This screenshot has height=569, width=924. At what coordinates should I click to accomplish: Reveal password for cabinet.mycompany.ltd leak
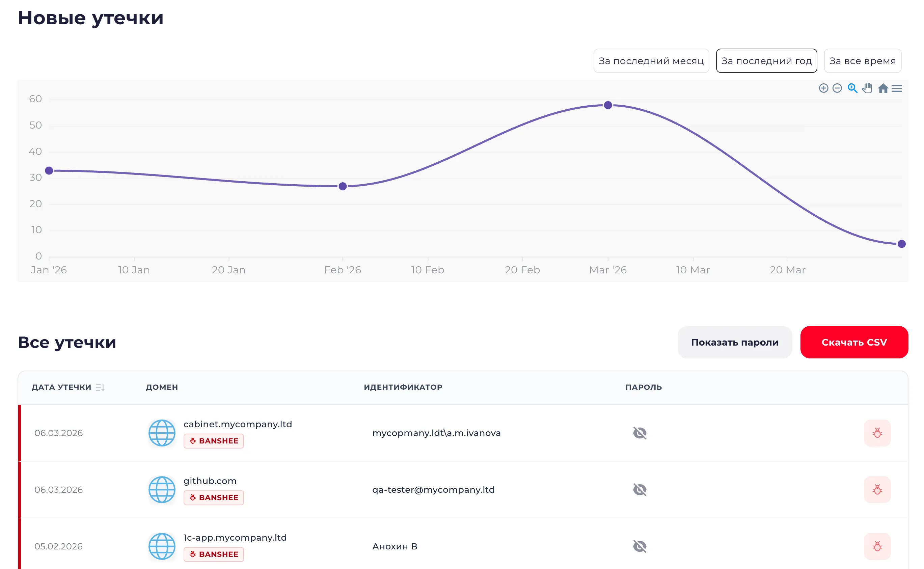[x=640, y=433]
